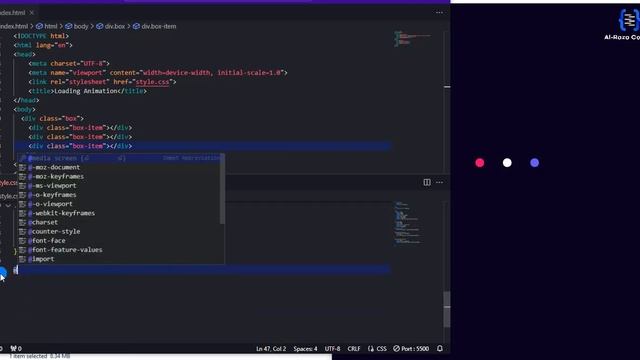Change language mode from CSS
The height and width of the screenshot is (360, 640).
click(381, 349)
